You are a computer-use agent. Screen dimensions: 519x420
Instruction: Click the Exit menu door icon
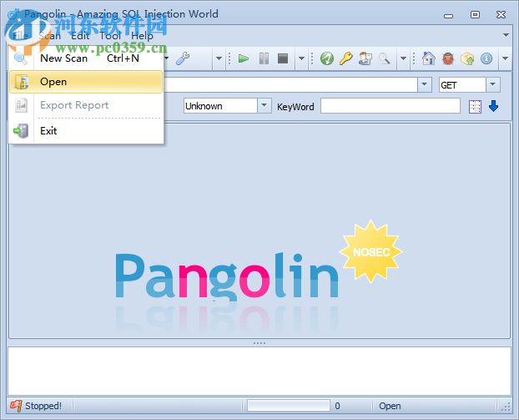(x=21, y=131)
